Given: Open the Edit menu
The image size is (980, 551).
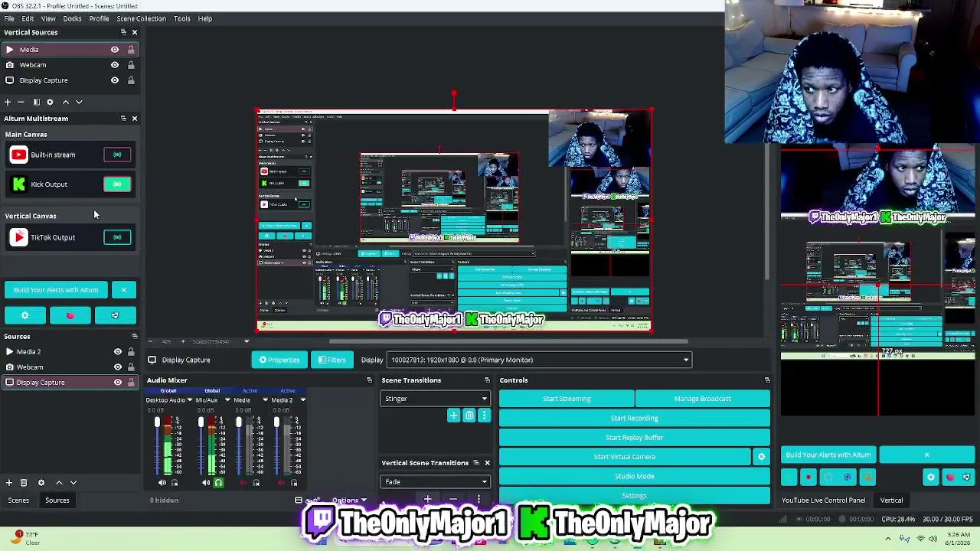Looking at the screenshot, I should tap(28, 18).
